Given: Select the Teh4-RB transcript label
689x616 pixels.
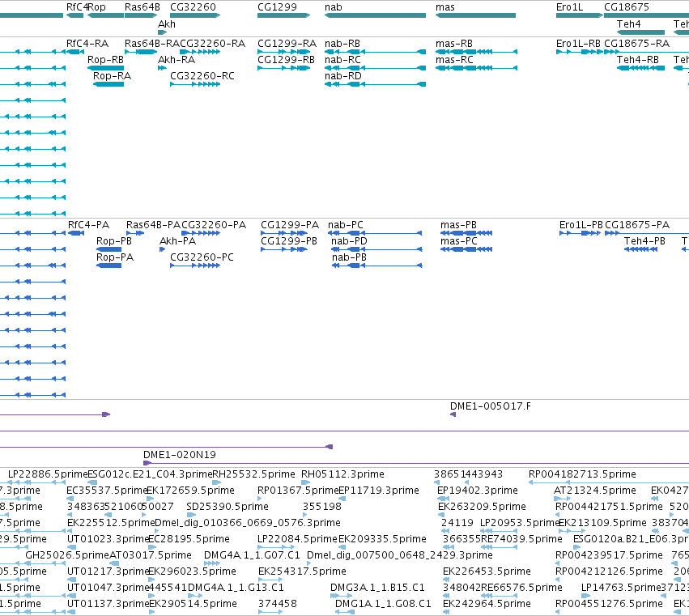Looking at the screenshot, I should click(638, 60).
